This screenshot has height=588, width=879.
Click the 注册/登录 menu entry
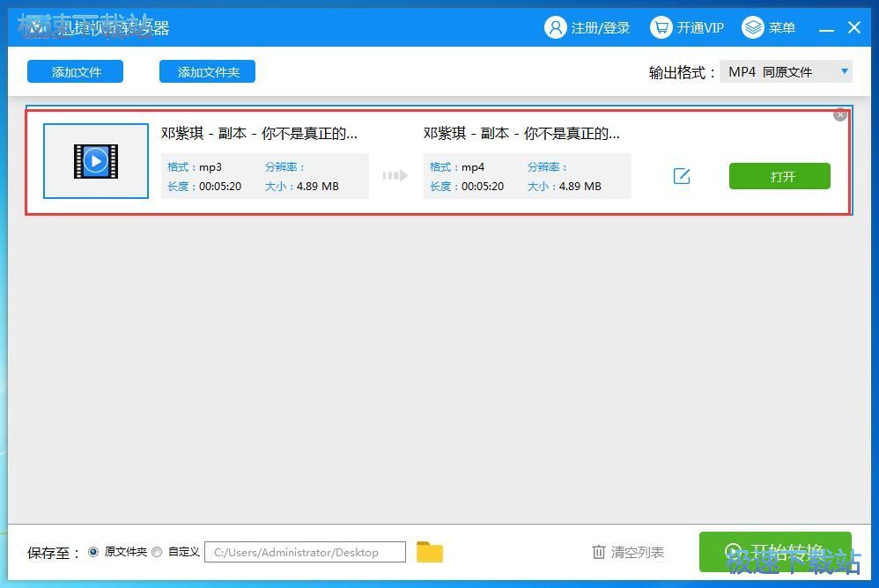(x=600, y=27)
